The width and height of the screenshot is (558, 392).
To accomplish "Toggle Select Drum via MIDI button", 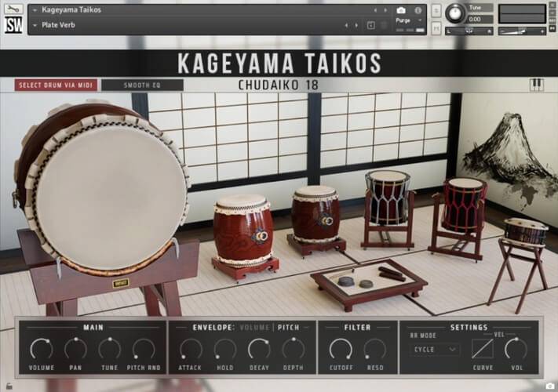I will (x=56, y=85).
